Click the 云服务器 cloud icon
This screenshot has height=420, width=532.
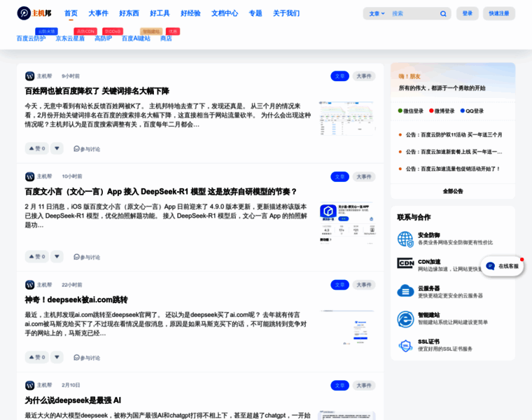coord(405,290)
